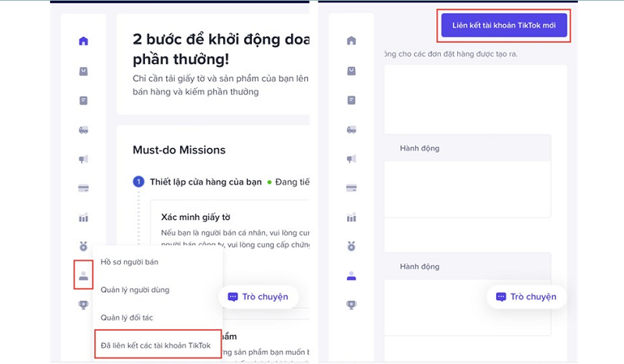Screen dimensions: 624x364
Task: Open the Home icon in left sidebar
Action: tap(83, 41)
